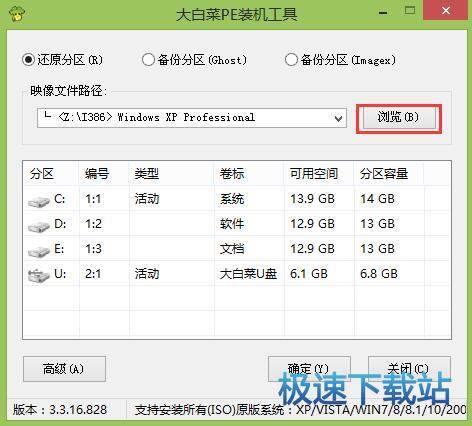
Task: Click the 卷标 column header
Action: click(x=249, y=174)
